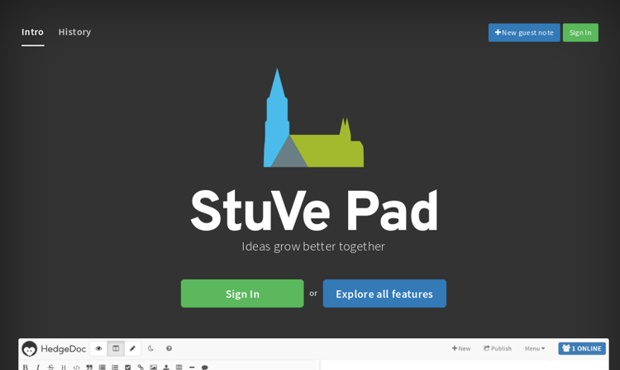Show the 1 ONLINE users badge
This screenshot has height=370, width=620.
pos(582,349)
